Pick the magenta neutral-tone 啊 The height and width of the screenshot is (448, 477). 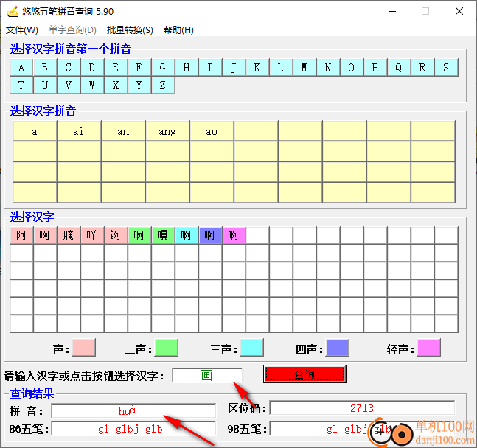(234, 235)
